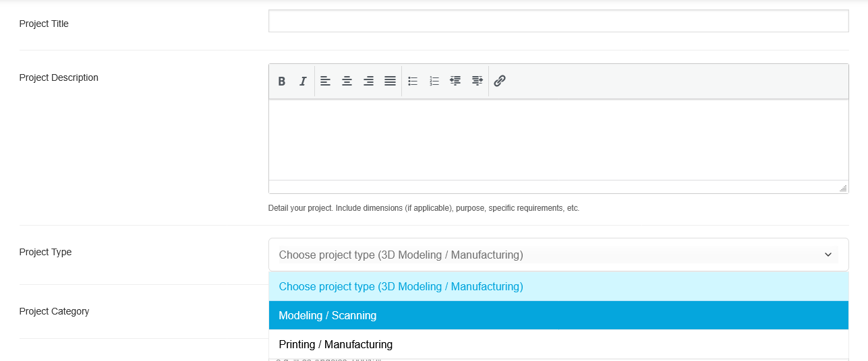This screenshot has height=361, width=868.
Task: Insert a numbered list
Action: 434,81
